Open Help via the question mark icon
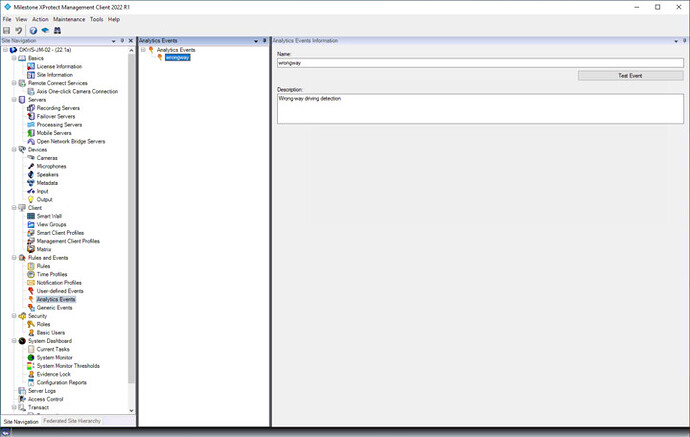Viewport: 690px width, 437px height. 33,31
